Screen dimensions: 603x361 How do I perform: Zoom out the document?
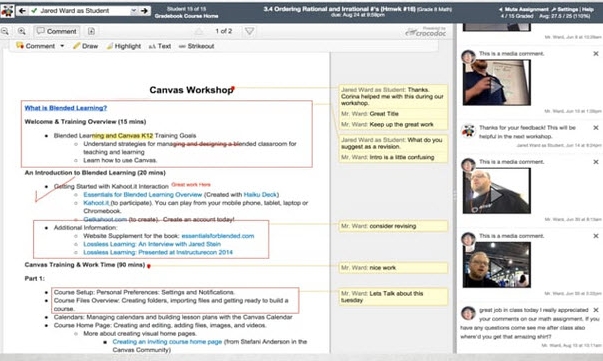(x=5, y=31)
